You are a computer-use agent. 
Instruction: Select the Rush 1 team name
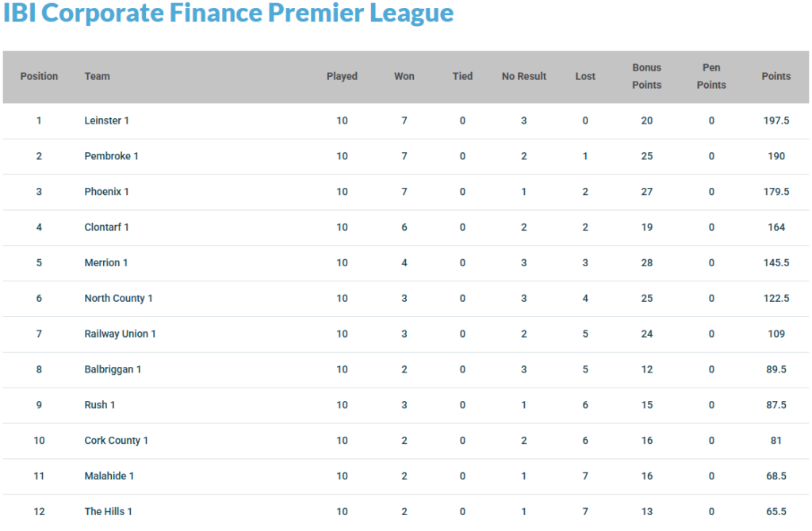pyautogui.click(x=100, y=405)
